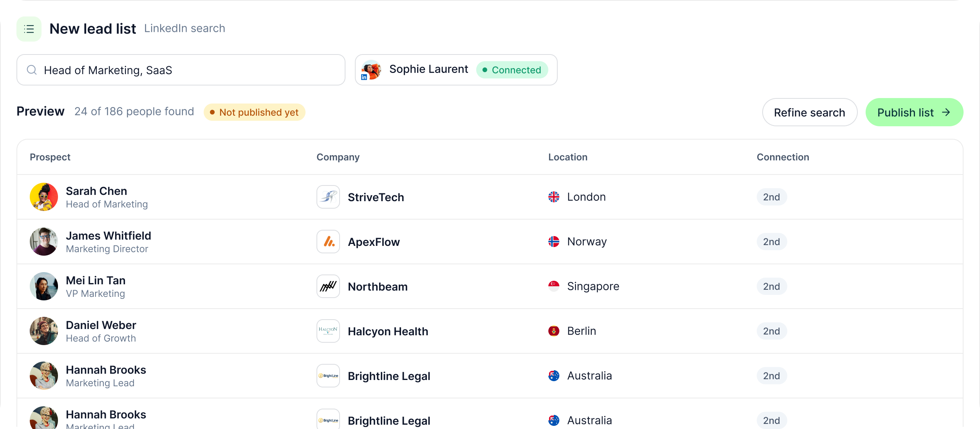Click the 2nd badge in James Whitfield's row

coord(772,242)
